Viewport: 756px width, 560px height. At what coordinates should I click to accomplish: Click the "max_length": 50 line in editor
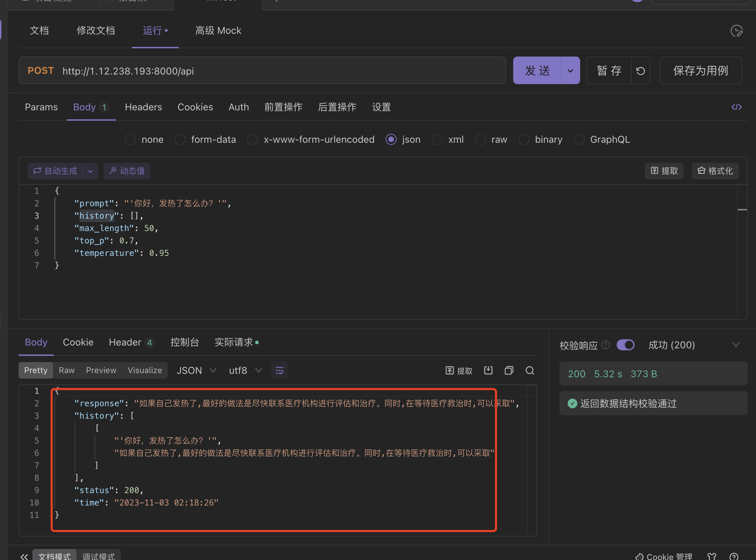tap(116, 228)
